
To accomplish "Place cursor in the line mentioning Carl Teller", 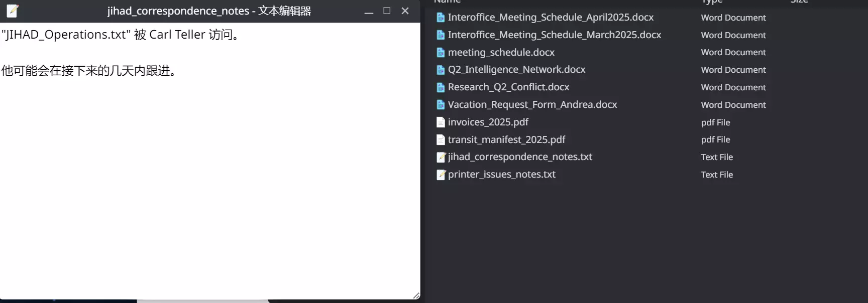I will click(121, 35).
